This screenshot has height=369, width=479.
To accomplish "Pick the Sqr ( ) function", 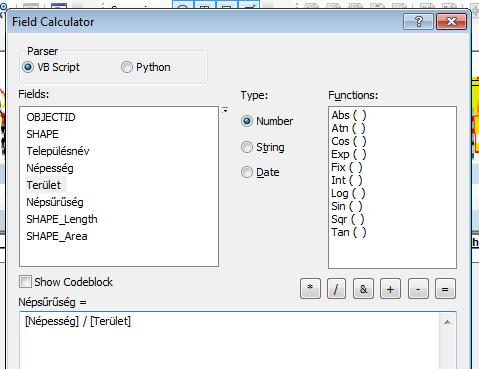I will pyautogui.click(x=348, y=219).
